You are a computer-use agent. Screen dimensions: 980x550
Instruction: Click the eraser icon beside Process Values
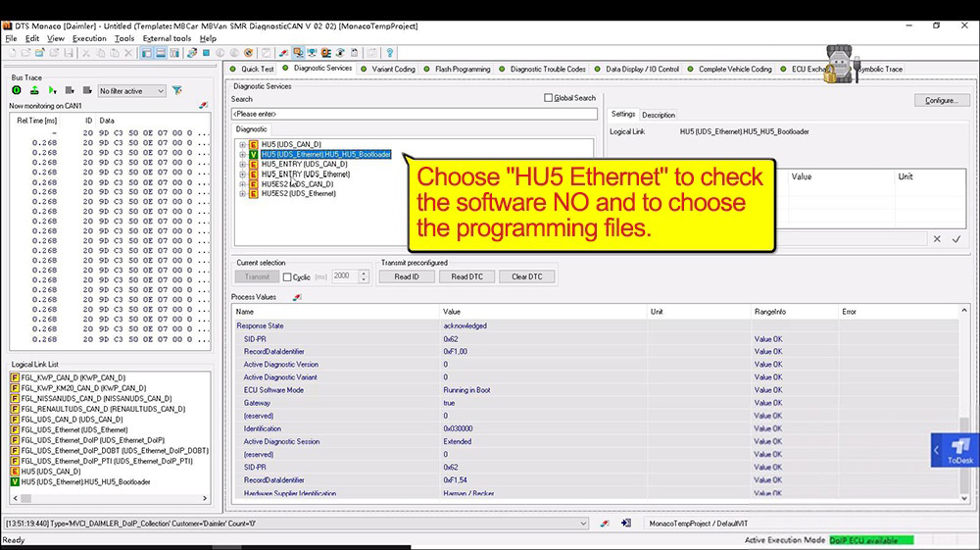[297, 297]
